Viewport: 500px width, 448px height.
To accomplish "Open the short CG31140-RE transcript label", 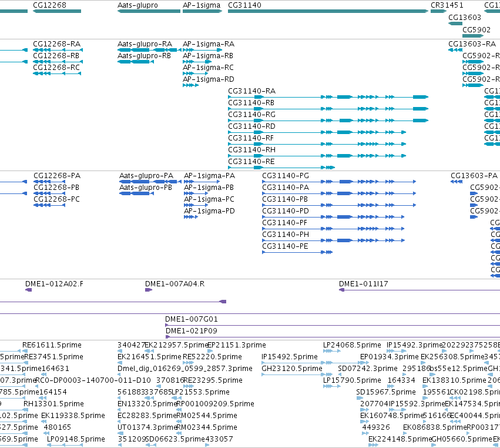I will (x=251, y=162).
